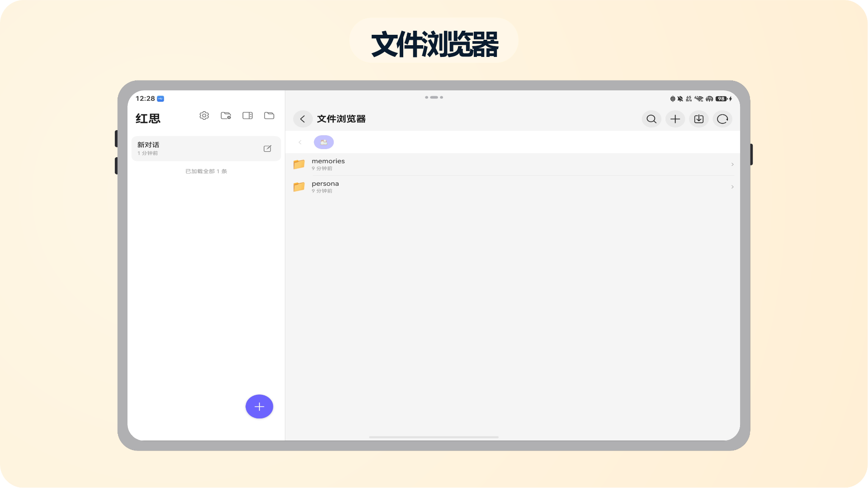The height and width of the screenshot is (488, 868).
Task: Select the 新对话 conversation
Action: click(206, 149)
